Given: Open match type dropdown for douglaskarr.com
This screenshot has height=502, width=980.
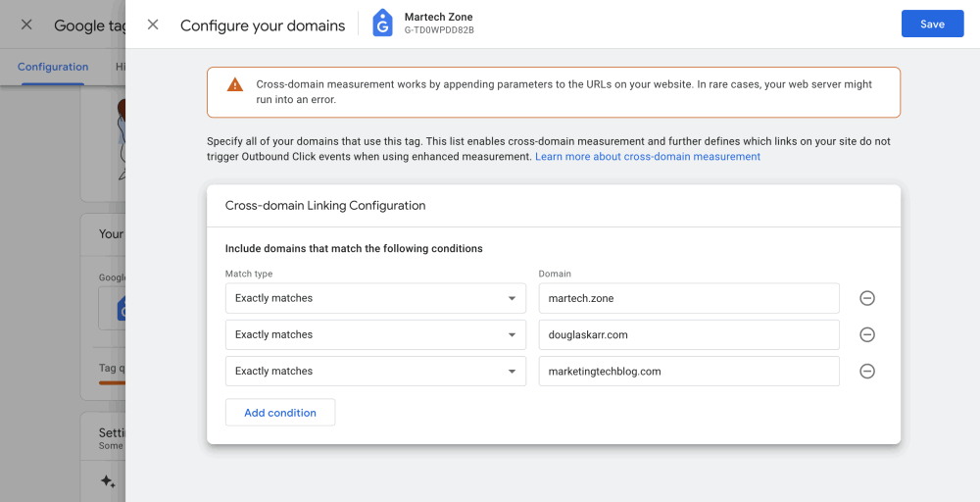Looking at the screenshot, I should coord(375,334).
